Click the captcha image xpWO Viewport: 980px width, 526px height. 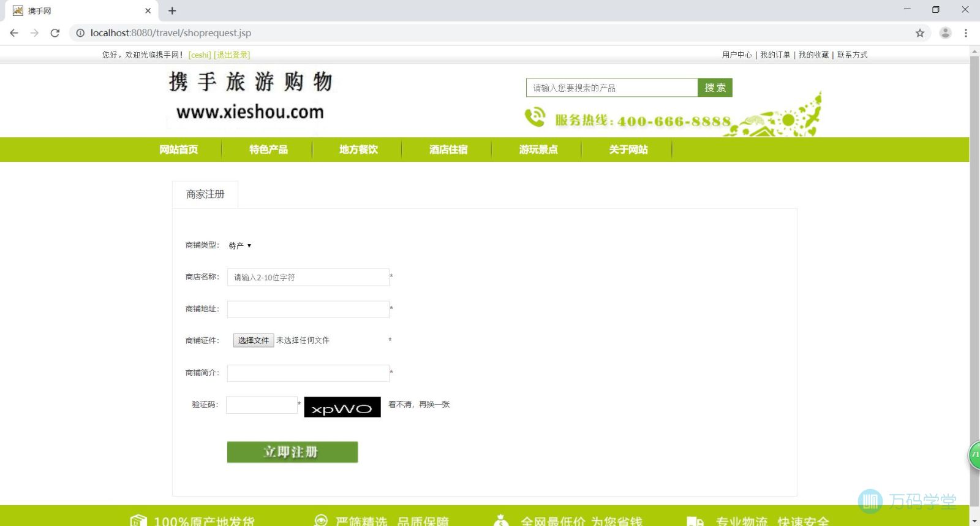[x=342, y=407]
